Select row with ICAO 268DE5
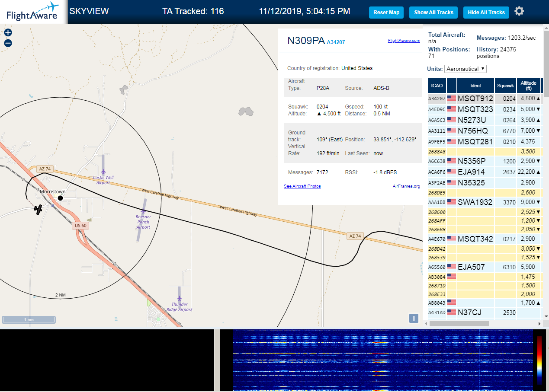 485,193
